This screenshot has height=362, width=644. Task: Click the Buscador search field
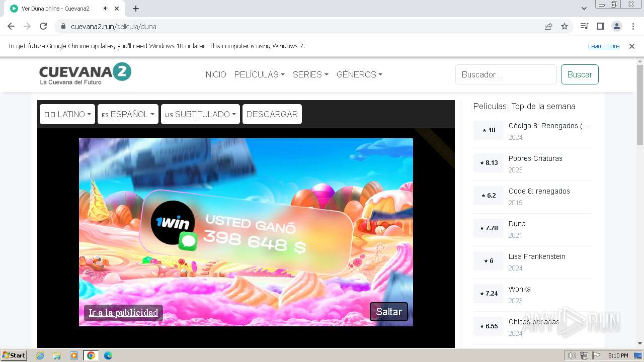tap(506, 74)
